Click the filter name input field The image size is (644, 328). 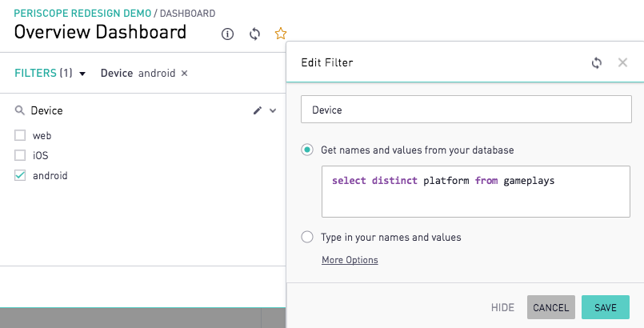pyautogui.click(x=466, y=109)
